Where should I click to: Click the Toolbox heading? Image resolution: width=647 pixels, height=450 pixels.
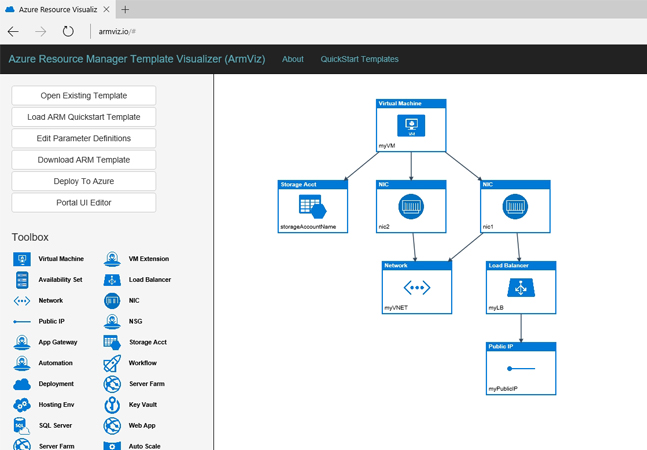[30, 237]
